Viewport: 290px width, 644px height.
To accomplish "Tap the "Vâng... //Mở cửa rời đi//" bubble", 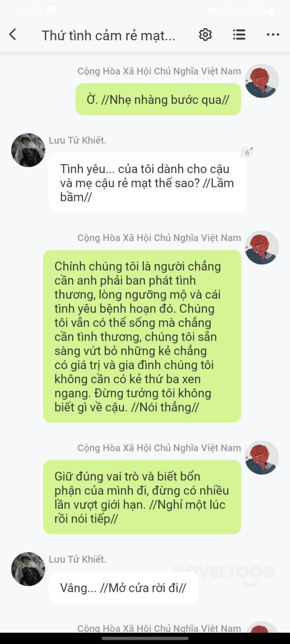I will [123, 587].
